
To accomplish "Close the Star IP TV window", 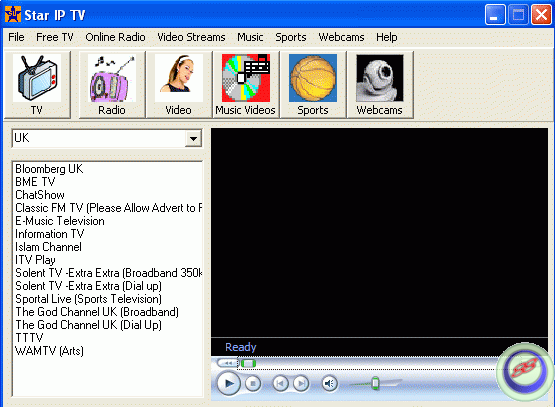I will pyautogui.click(x=541, y=15).
